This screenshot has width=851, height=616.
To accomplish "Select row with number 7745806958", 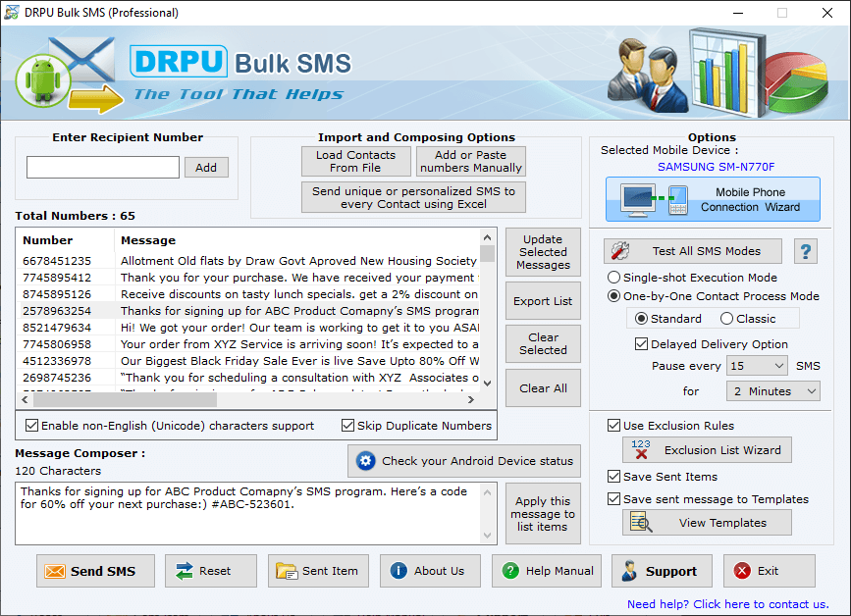I will (x=248, y=344).
